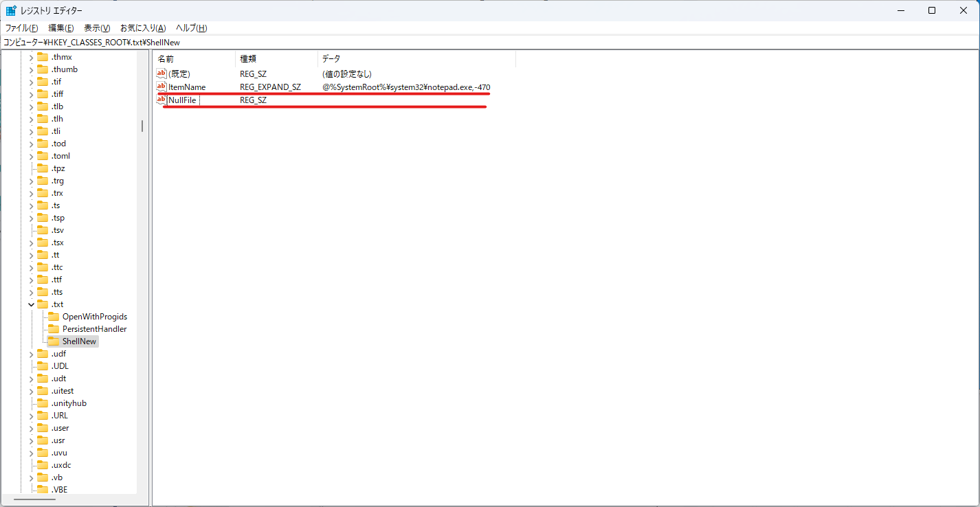Click the ShellNew folder icon
Image resolution: width=980 pixels, height=507 pixels.
click(x=54, y=341)
